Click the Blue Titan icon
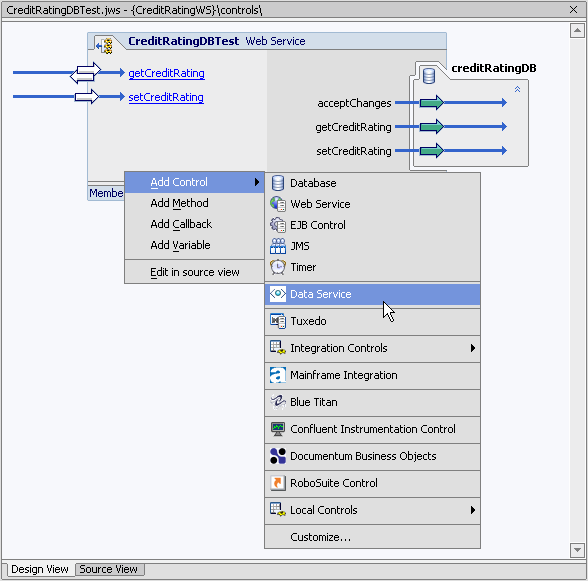Image resolution: width=588 pixels, height=581 pixels. coord(278,402)
